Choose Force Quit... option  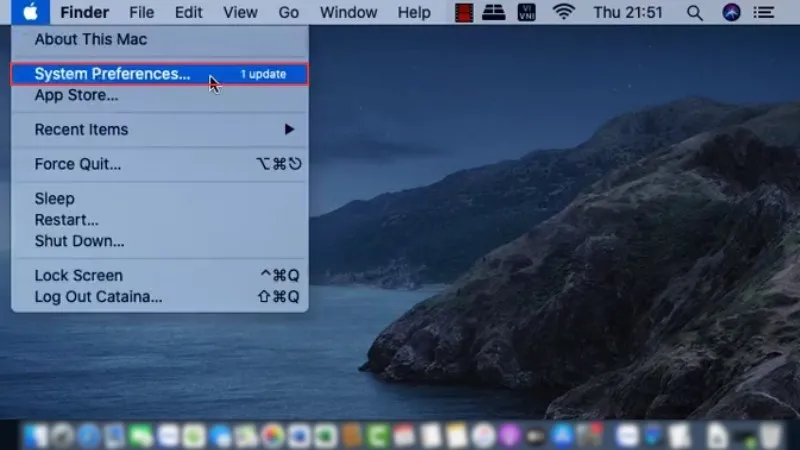pos(78,164)
